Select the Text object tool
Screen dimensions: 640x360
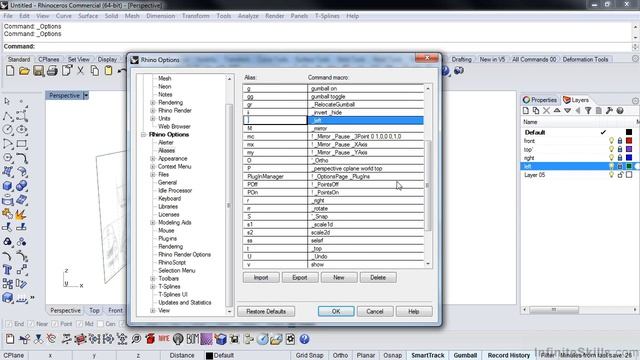coord(7,269)
